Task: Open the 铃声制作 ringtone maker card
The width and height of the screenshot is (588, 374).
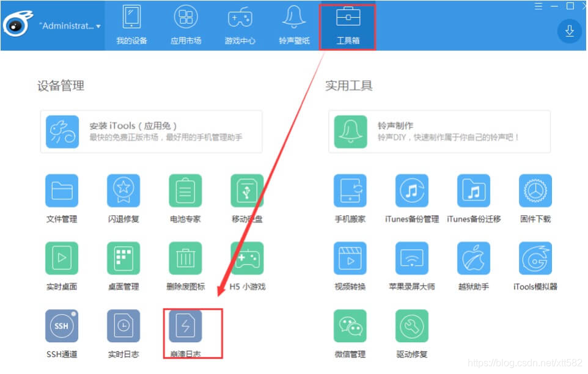Action: (x=439, y=131)
